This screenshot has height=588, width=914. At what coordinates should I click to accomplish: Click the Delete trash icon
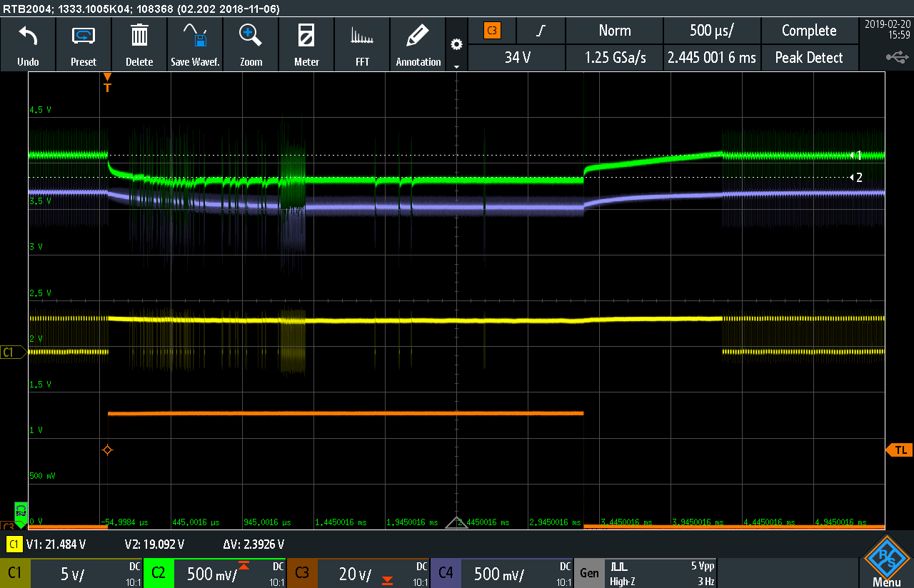coord(139,34)
